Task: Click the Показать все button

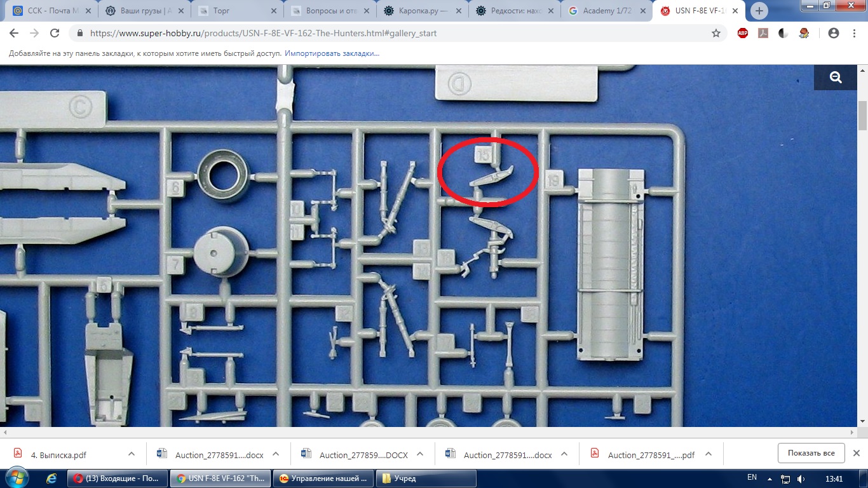Action: [811, 453]
